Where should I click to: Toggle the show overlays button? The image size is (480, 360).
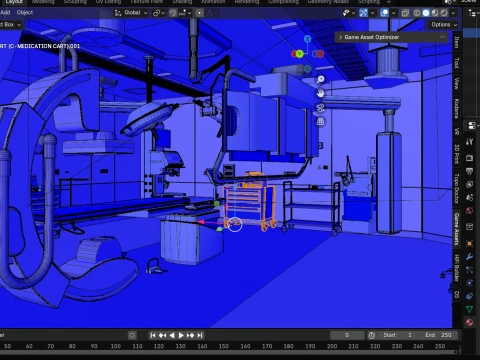(384, 13)
